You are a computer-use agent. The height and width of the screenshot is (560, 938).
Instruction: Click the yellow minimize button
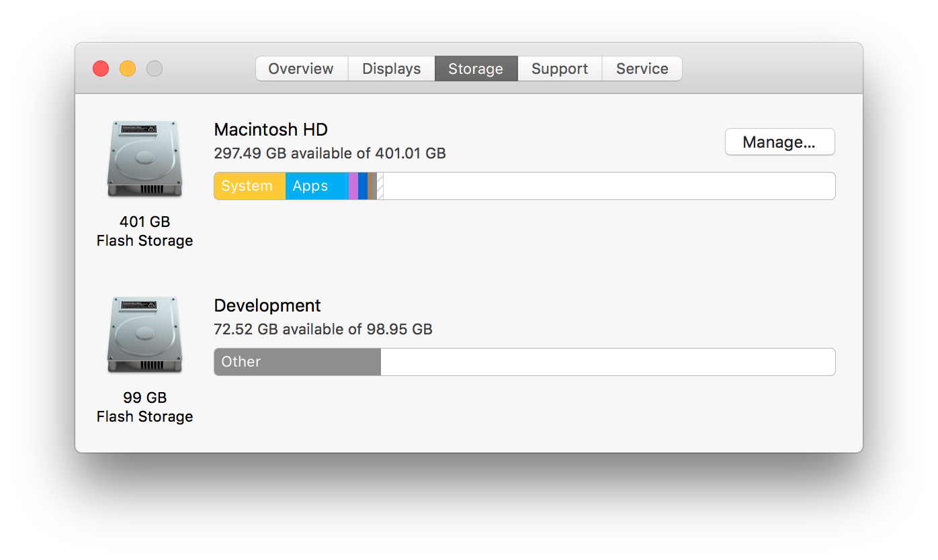point(127,68)
